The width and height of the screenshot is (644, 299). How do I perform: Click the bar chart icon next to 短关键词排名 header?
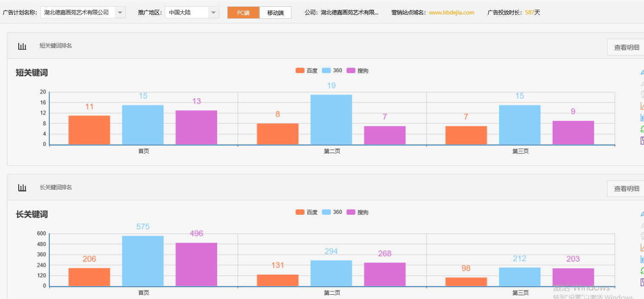click(23, 46)
